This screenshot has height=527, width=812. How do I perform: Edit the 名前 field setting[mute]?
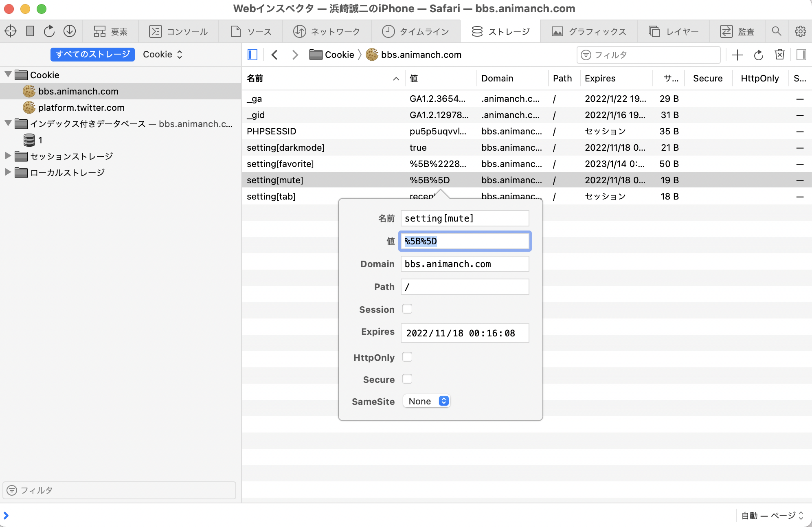465,218
